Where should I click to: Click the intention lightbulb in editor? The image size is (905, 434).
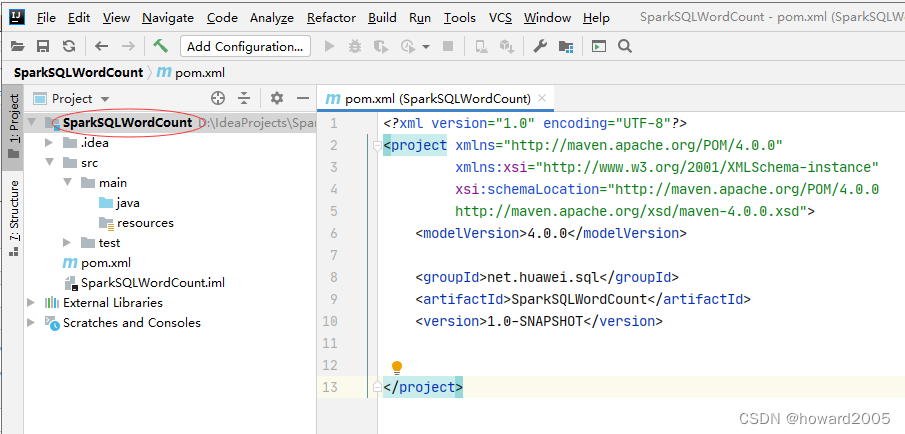pyautogui.click(x=397, y=368)
